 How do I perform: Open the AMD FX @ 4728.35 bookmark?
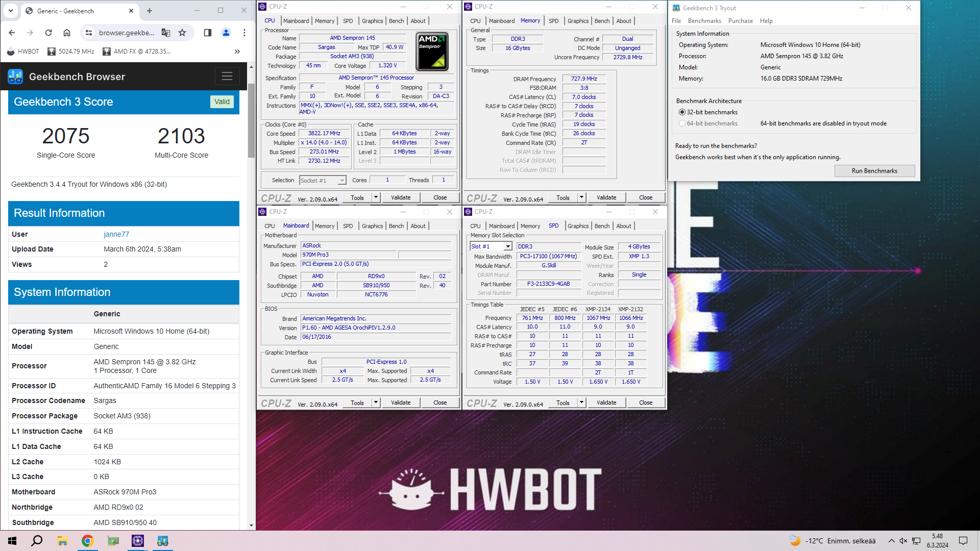click(137, 52)
